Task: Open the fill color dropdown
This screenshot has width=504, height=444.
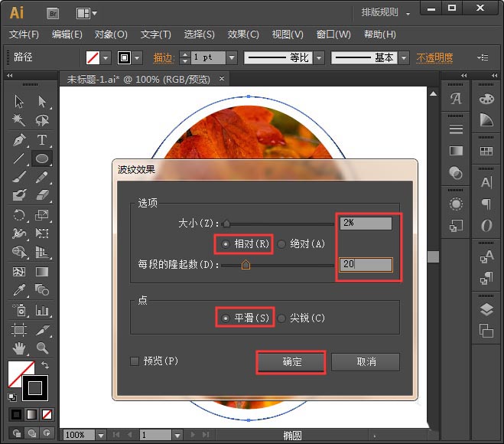Action: 106,58
